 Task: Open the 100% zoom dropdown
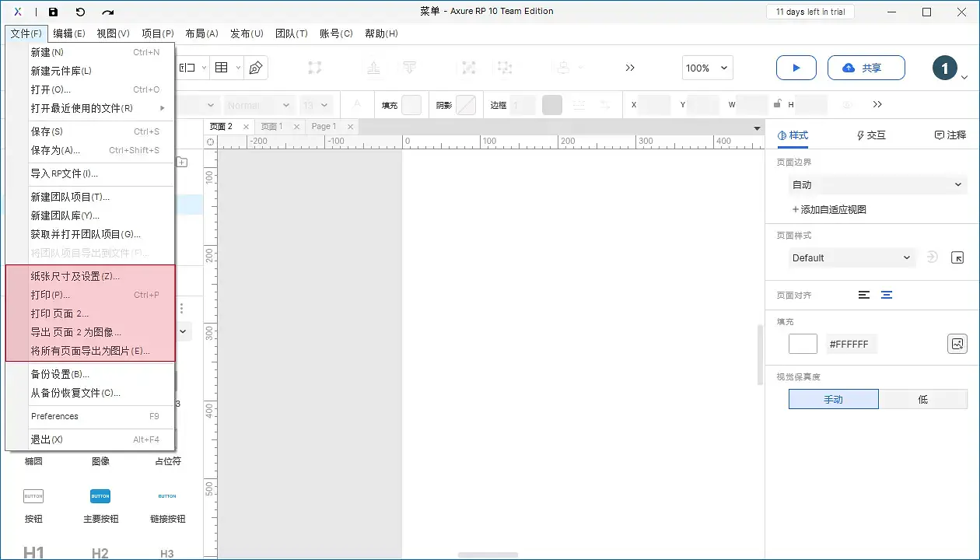(x=707, y=68)
